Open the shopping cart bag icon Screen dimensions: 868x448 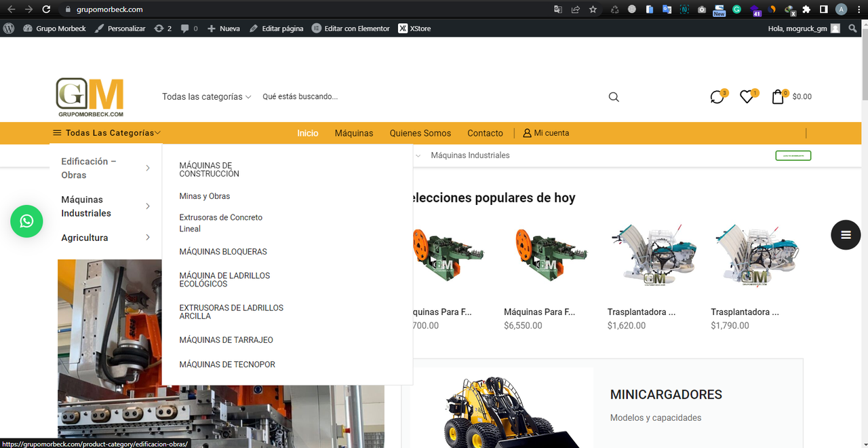coord(778,97)
